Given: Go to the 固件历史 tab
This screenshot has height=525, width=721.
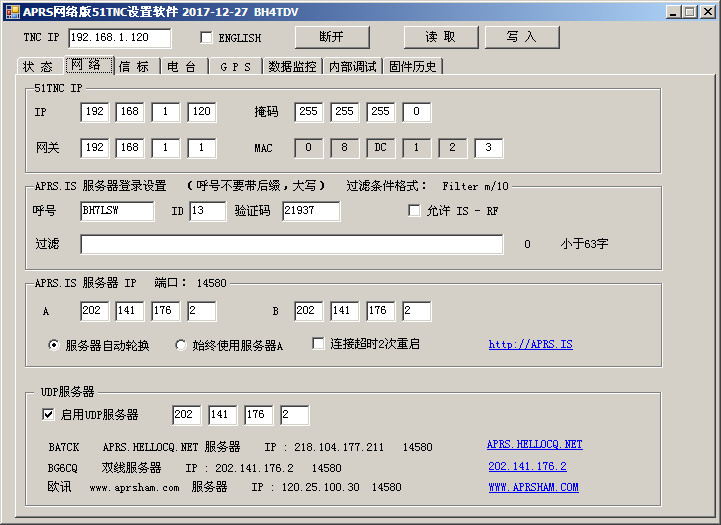Looking at the screenshot, I should pyautogui.click(x=413, y=67).
